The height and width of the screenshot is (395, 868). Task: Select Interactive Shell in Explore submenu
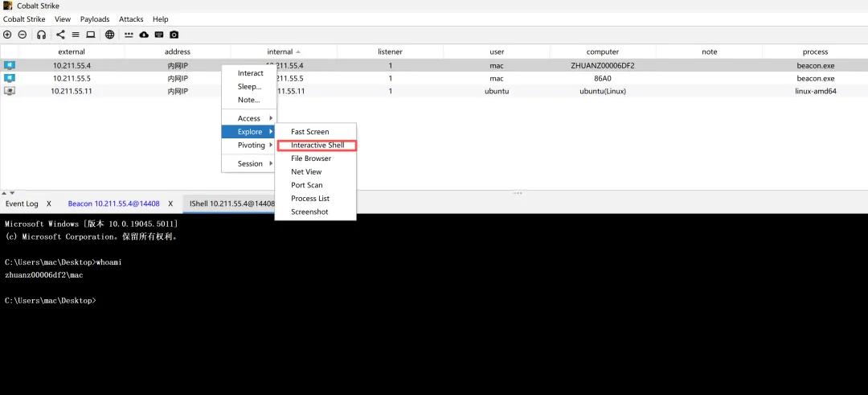coord(316,145)
